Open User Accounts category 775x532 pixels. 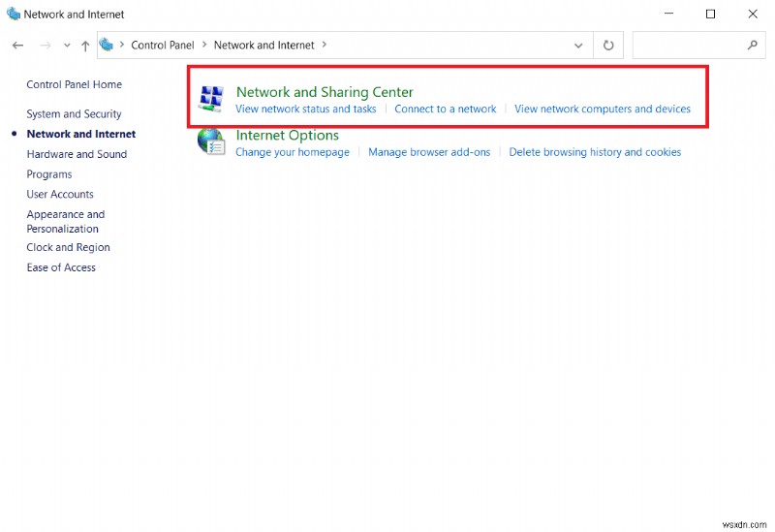pyautogui.click(x=60, y=195)
